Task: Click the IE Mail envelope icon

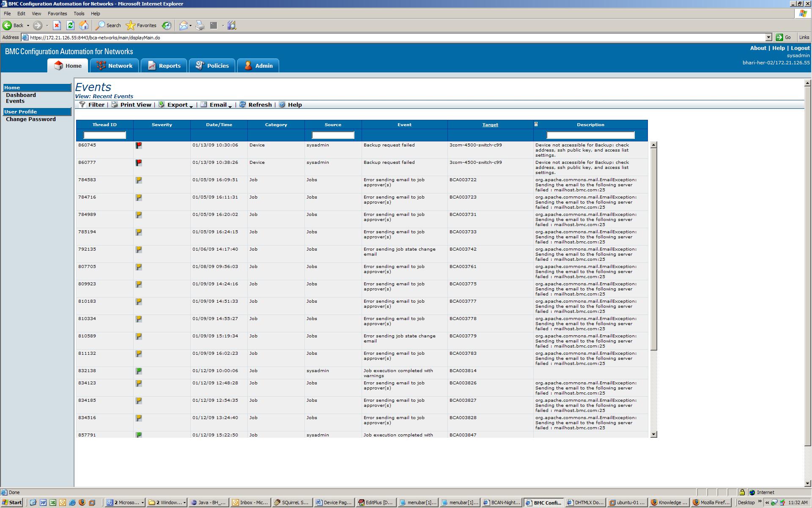Action: click(x=183, y=25)
